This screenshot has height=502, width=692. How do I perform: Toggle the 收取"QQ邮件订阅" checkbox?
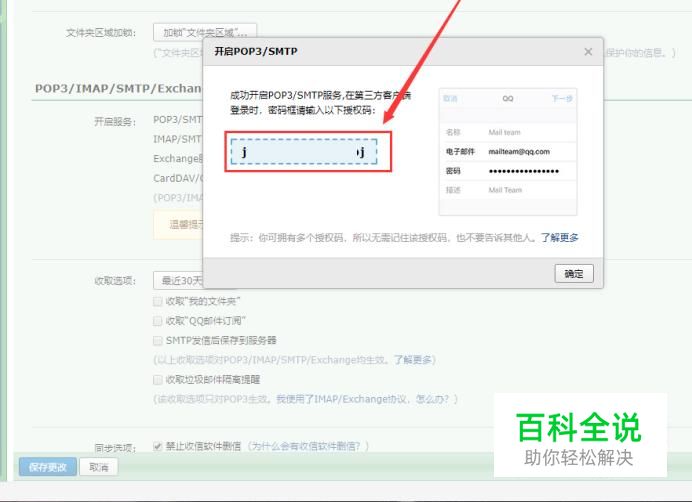(158, 321)
